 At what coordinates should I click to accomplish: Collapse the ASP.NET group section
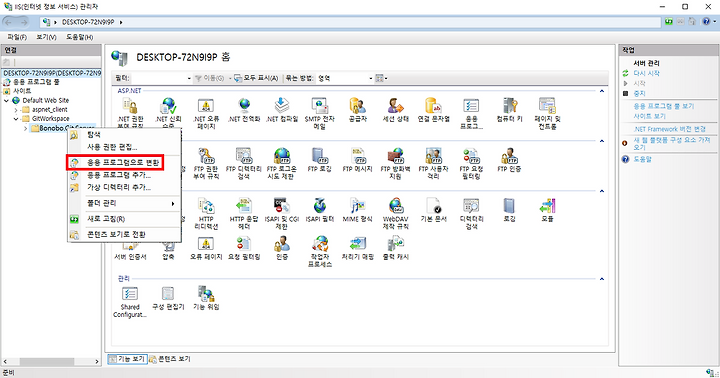point(602,91)
